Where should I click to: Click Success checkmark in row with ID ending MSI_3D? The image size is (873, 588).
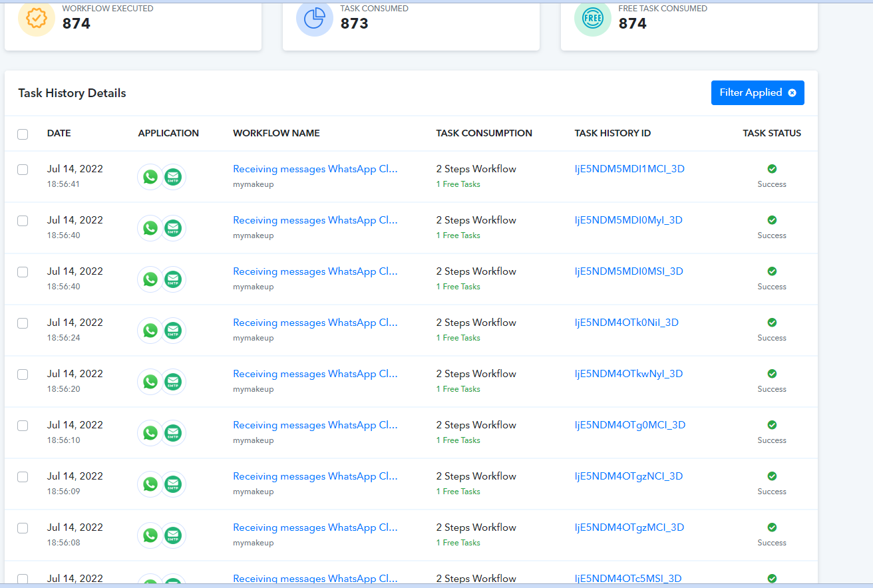[772, 271]
